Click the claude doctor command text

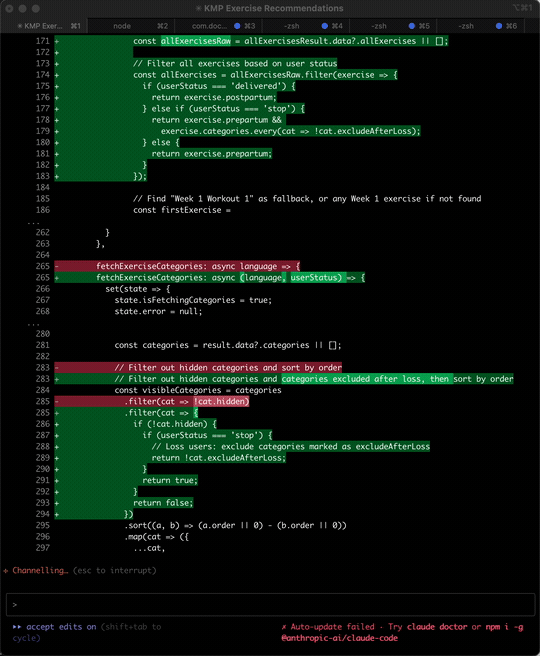437,627
